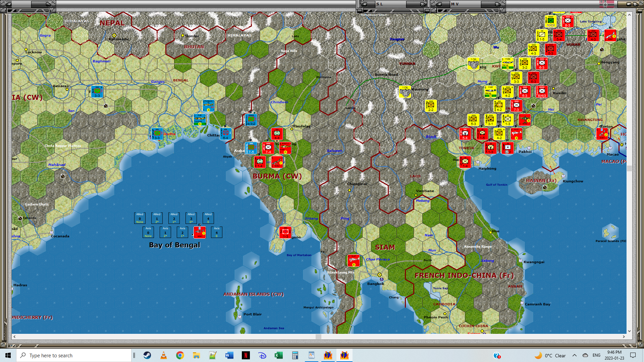Select the yellow P-40F aircraft near Hung river
644x362 pixels.
point(490,92)
